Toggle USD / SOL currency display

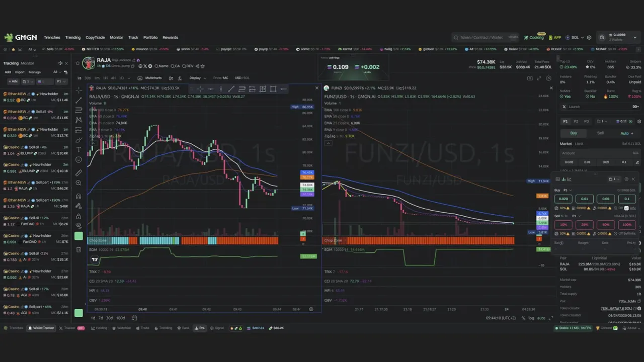pos(242,78)
